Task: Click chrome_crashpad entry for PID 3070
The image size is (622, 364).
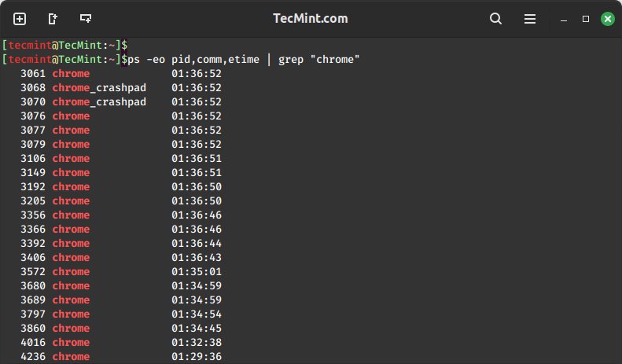Action: (99, 102)
